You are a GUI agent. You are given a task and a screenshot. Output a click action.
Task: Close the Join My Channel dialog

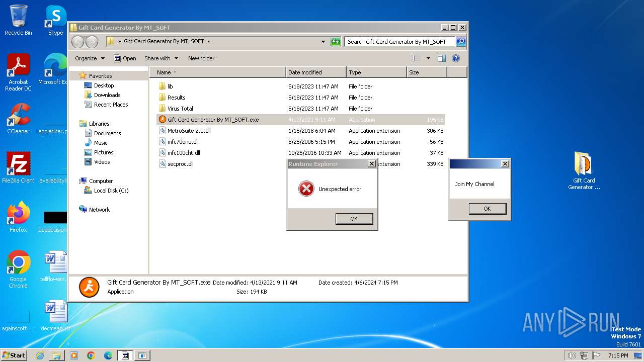(x=505, y=164)
